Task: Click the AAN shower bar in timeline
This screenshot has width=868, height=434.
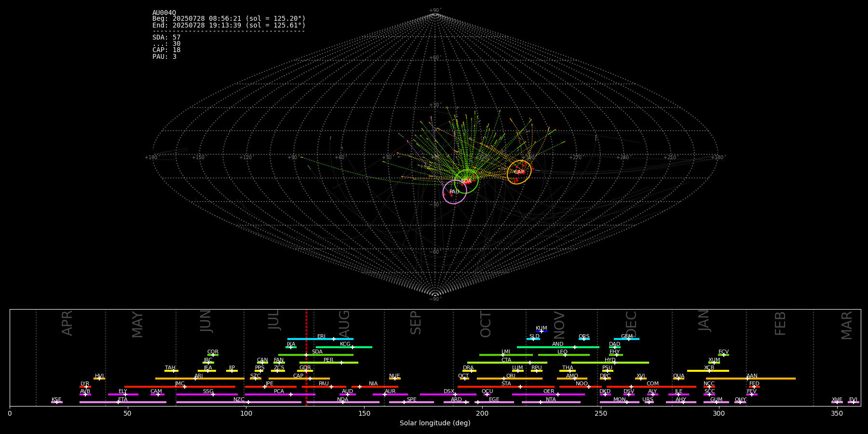Action: pyautogui.click(x=751, y=379)
